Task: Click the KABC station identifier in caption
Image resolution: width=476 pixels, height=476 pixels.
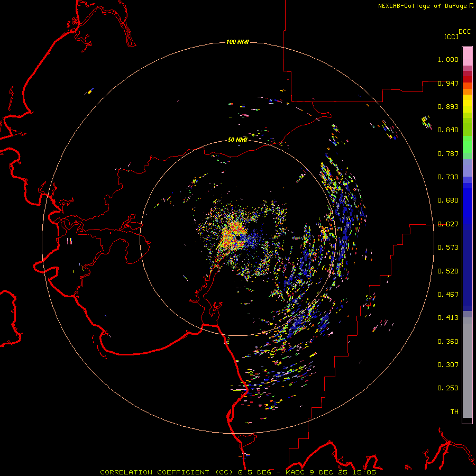Action: [296, 472]
